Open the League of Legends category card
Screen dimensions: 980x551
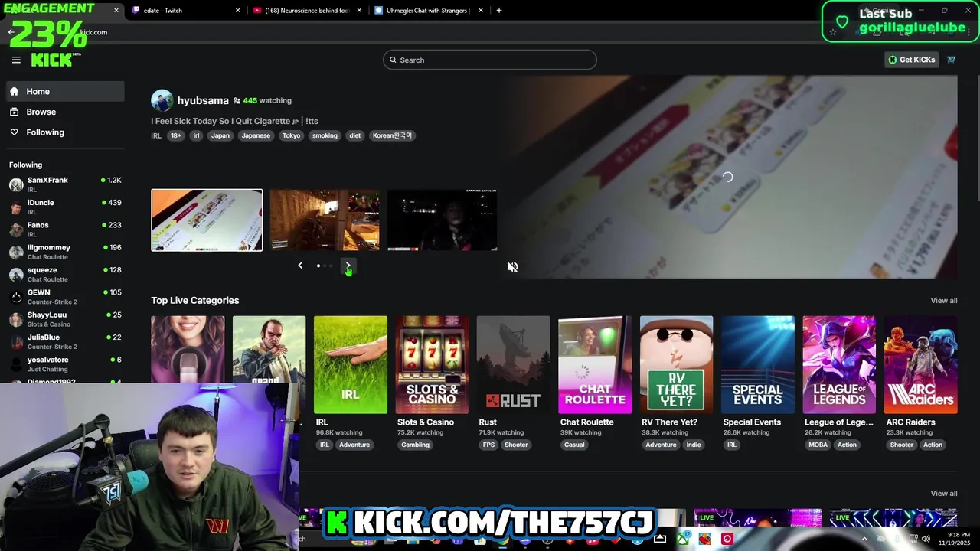click(x=839, y=364)
